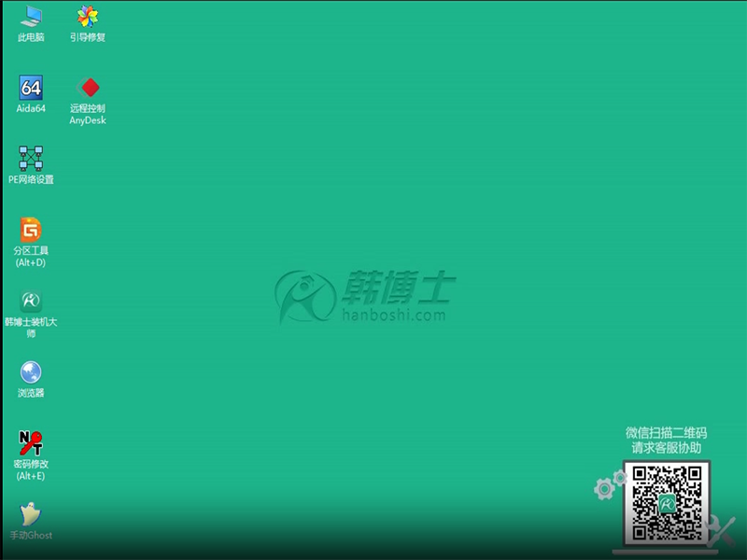
Task: Open the 此电脑 (This PC) desktop icon
Action: (x=31, y=16)
